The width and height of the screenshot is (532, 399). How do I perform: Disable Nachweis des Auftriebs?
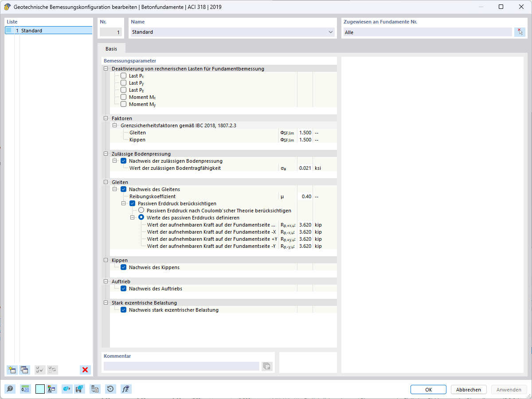(123, 288)
